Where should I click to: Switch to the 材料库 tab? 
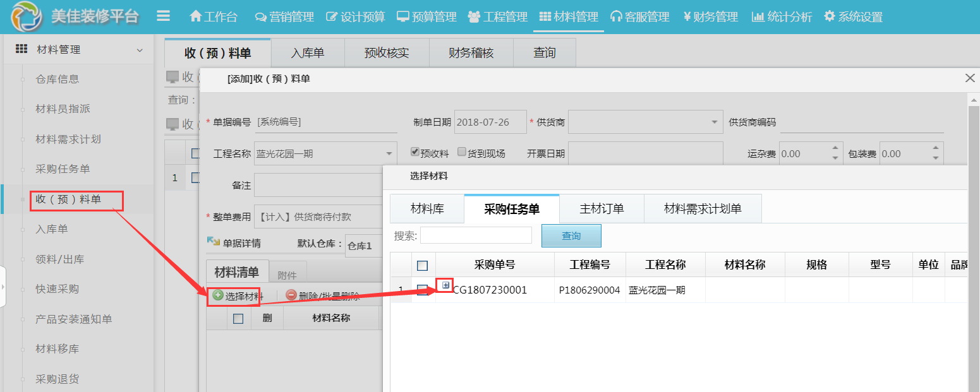426,208
